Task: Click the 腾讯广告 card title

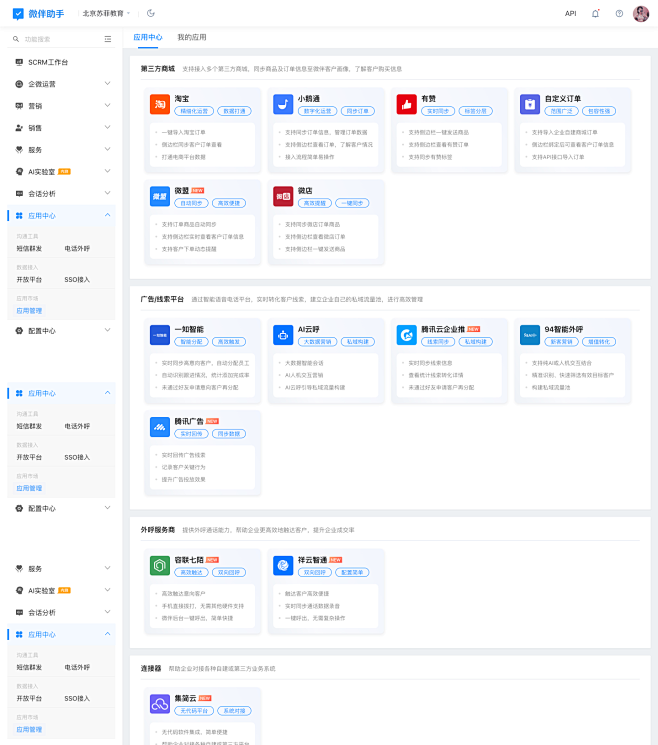Action: point(189,421)
